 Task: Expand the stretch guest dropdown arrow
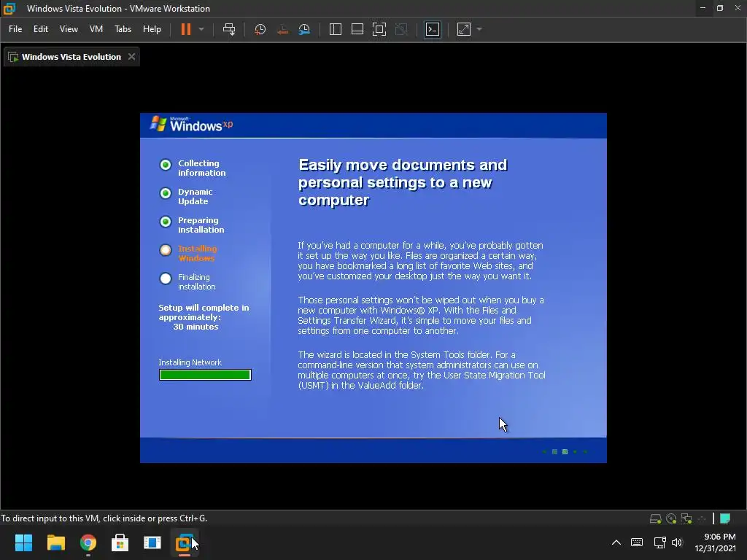click(x=479, y=29)
